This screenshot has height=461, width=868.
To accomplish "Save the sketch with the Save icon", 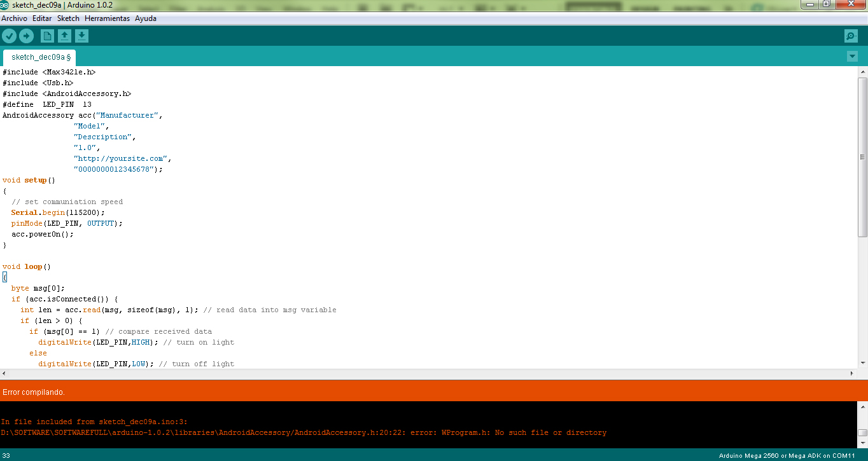I will (82, 36).
